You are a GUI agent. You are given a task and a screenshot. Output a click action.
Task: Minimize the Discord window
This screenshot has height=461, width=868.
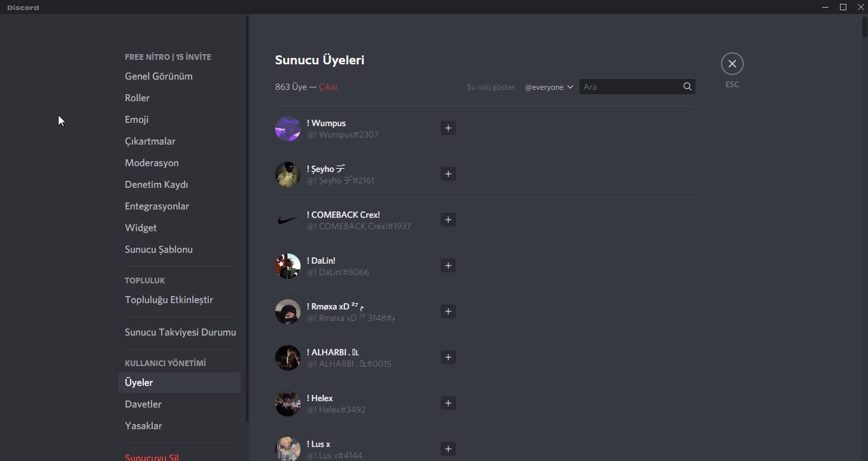pyautogui.click(x=825, y=7)
